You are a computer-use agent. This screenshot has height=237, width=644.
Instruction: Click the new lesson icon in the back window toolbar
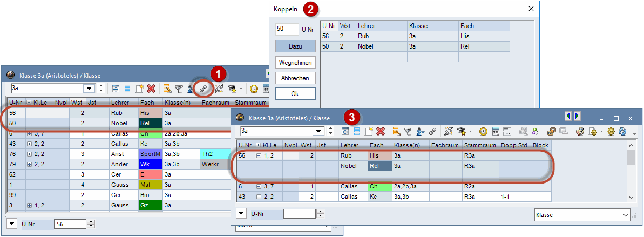[x=139, y=89]
